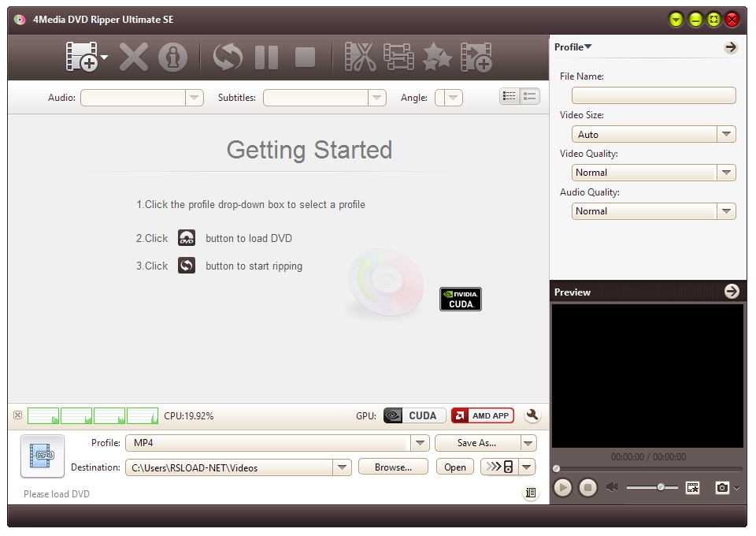Click the Add output profile filmstrip icon
The width and height of the screenshot is (756, 536).
tap(476, 57)
